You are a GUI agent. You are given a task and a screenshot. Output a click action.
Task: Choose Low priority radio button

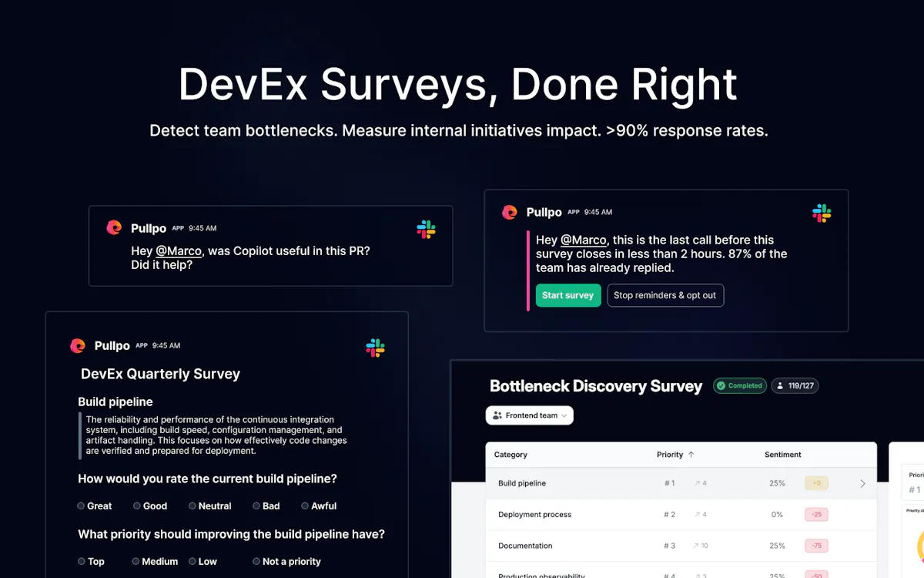point(192,561)
